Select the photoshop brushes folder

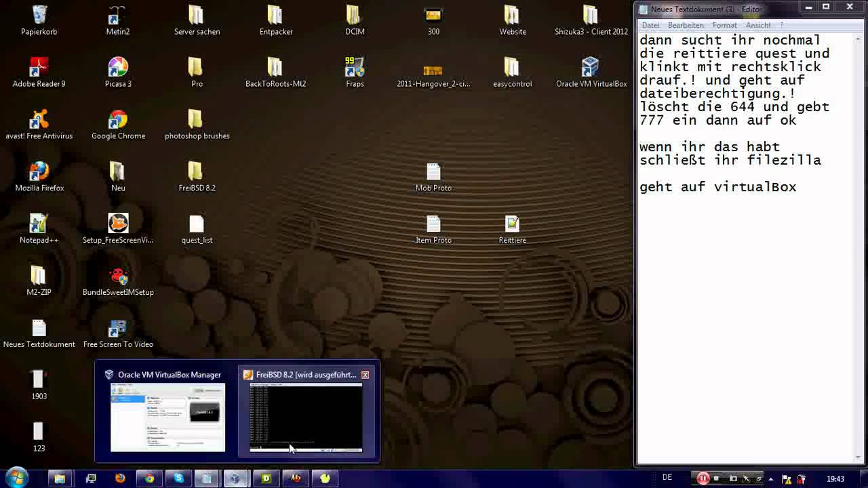click(197, 124)
